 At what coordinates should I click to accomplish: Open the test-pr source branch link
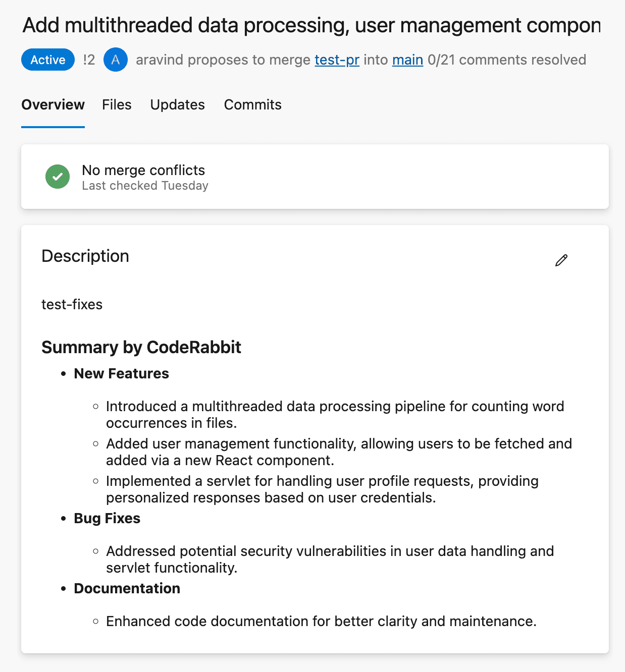coord(337,60)
